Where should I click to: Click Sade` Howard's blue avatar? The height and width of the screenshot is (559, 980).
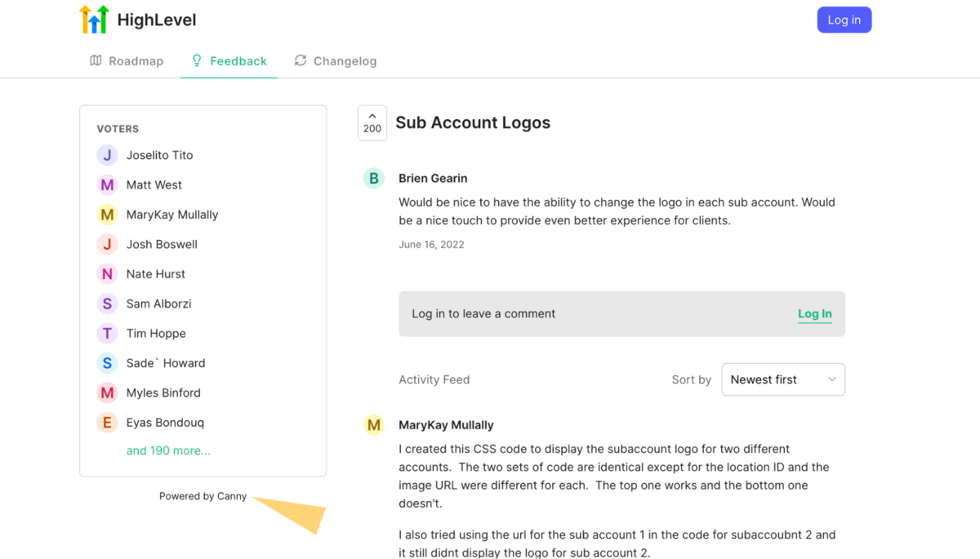click(107, 363)
